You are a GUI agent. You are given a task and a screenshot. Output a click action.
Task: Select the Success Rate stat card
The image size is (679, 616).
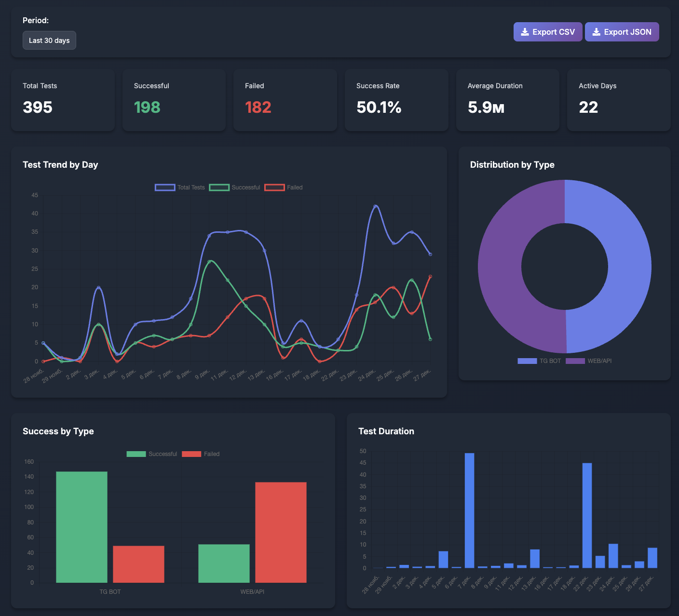(396, 100)
